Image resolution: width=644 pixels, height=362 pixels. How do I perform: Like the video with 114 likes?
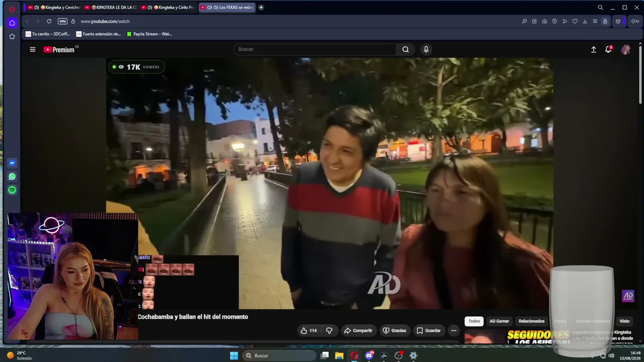[309, 330]
